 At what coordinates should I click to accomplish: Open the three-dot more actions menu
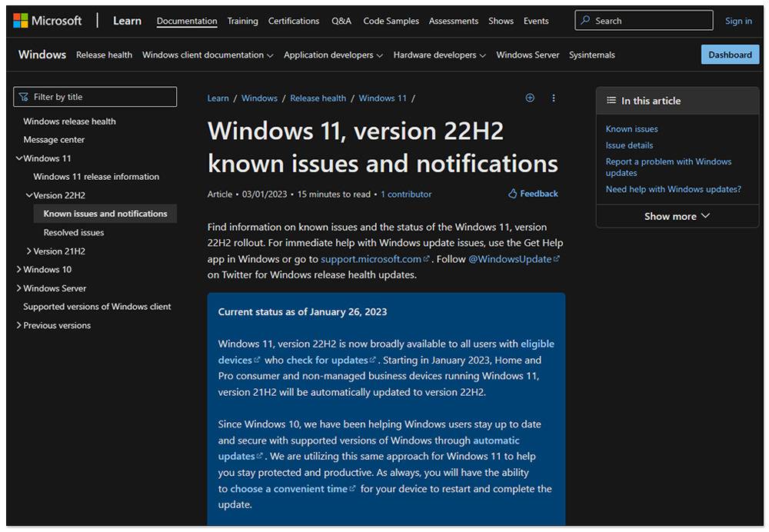pyautogui.click(x=554, y=98)
